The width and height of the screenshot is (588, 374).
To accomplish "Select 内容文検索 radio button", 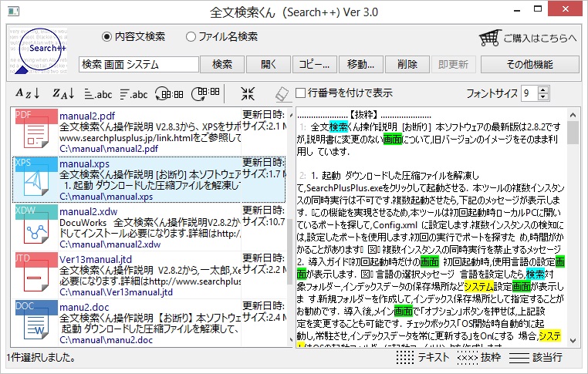I will click(x=133, y=36).
